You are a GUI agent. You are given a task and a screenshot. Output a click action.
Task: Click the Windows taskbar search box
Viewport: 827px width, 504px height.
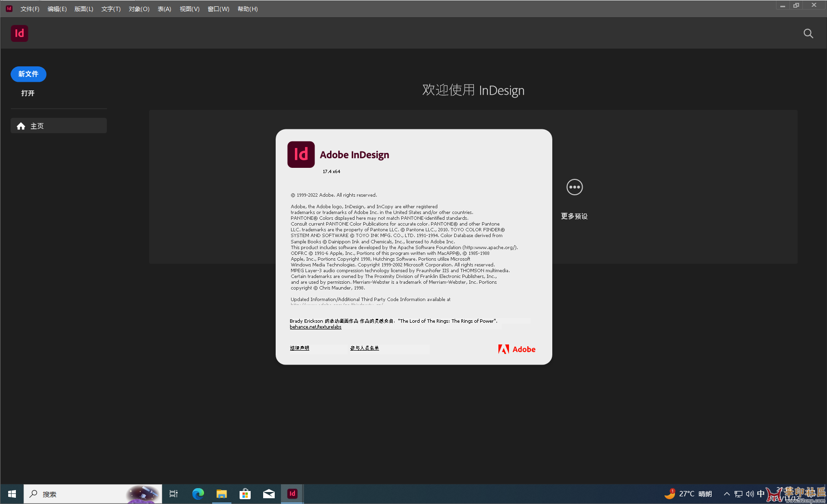pyautogui.click(x=93, y=494)
